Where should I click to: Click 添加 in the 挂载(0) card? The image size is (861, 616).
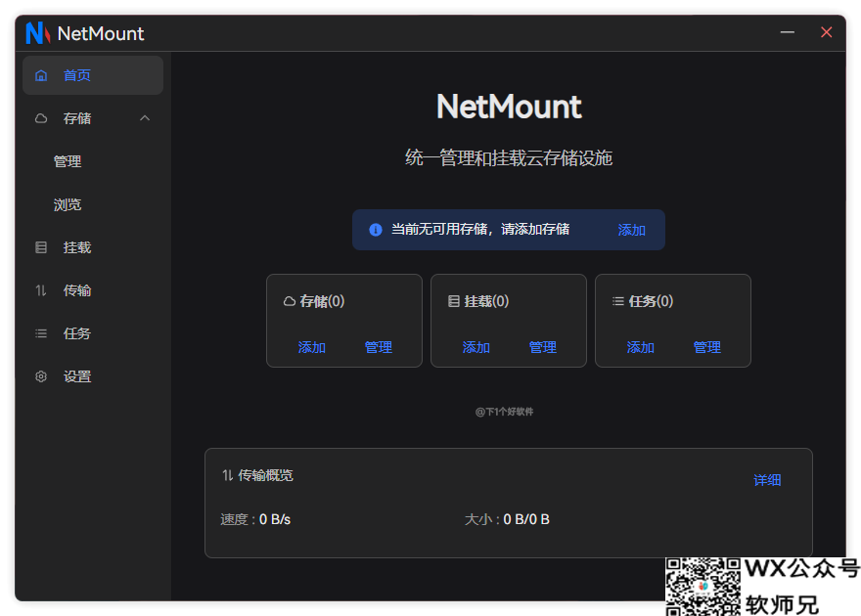click(476, 347)
